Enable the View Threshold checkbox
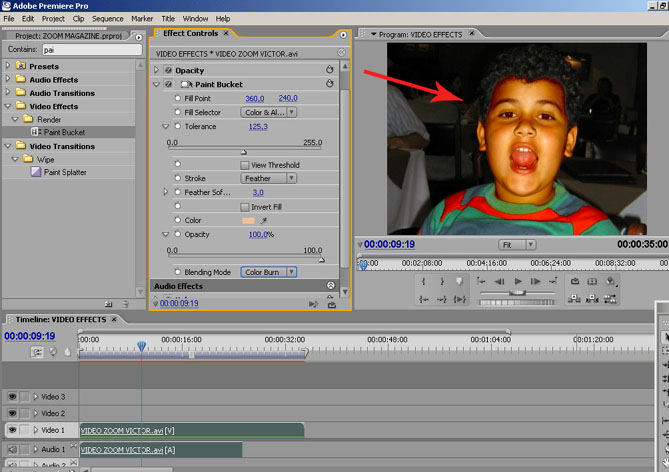669x472 pixels. [x=245, y=165]
